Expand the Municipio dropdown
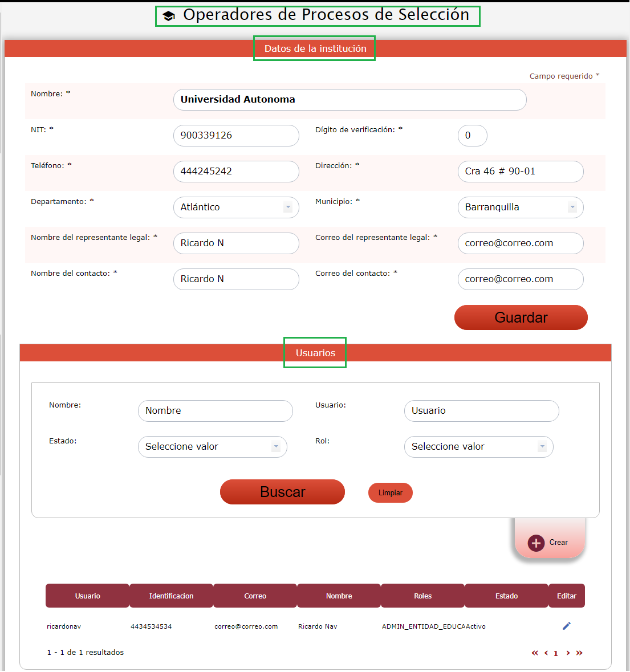Viewport: 630px width, 672px height. click(x=520, y=207)
